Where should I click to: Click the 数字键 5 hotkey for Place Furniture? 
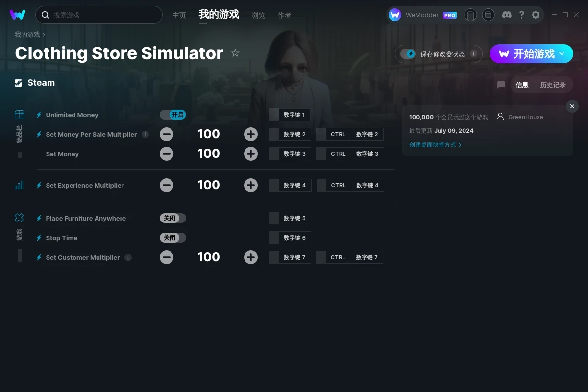pyautogui.click(x=290, y=218)
